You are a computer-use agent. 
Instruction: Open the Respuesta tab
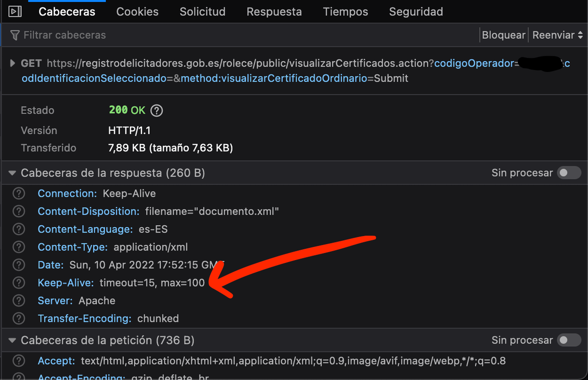point(274,12)
